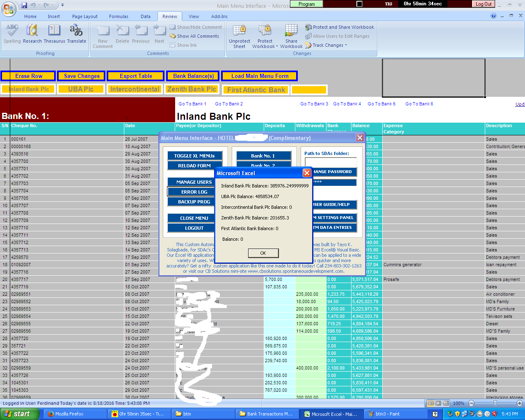
Task: Switch to Page Layout view in status bar
Action: click(438, 403)
